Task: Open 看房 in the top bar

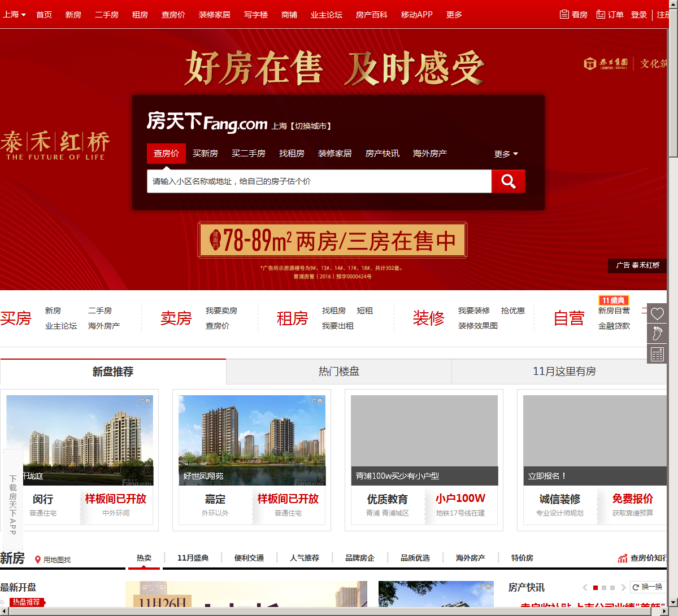Action: click(x=573, y=15)
